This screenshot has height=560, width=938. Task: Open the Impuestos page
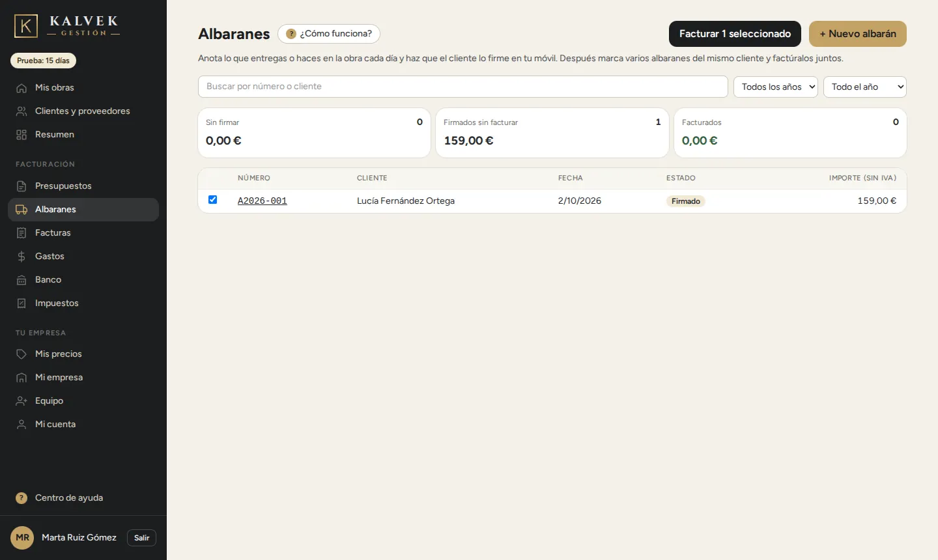coord(83,303)
